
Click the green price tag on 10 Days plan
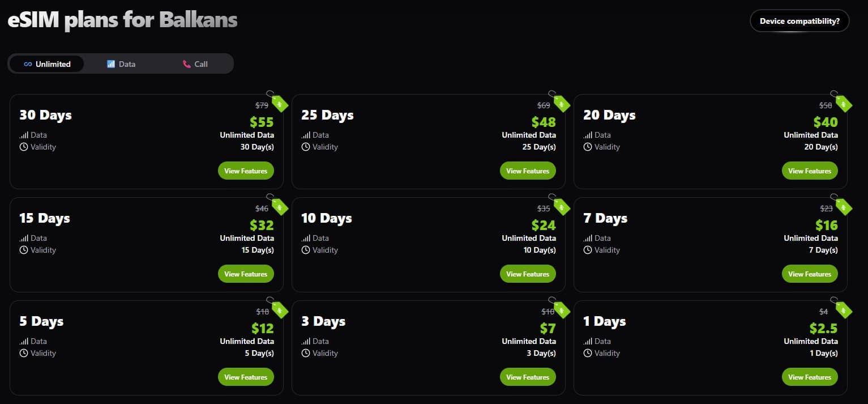tap(561, 206)
